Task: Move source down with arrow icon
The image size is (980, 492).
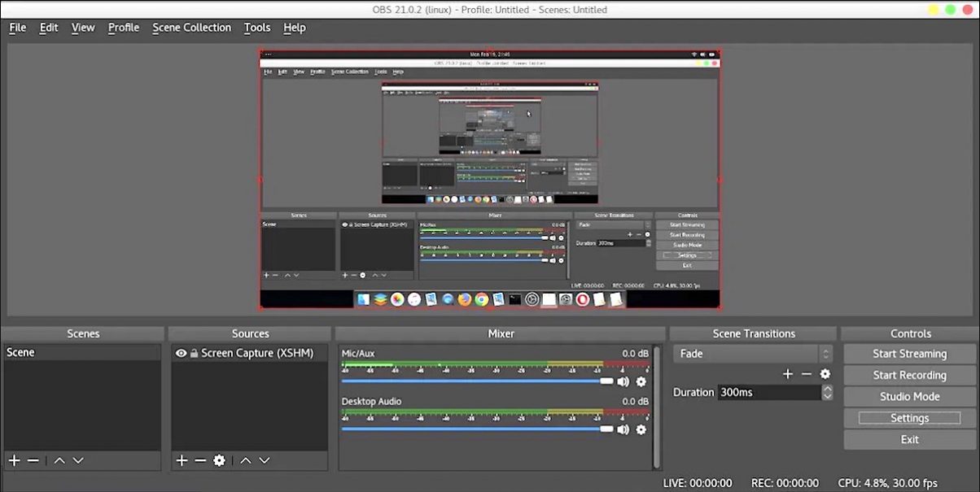Action: coord(264,460)
